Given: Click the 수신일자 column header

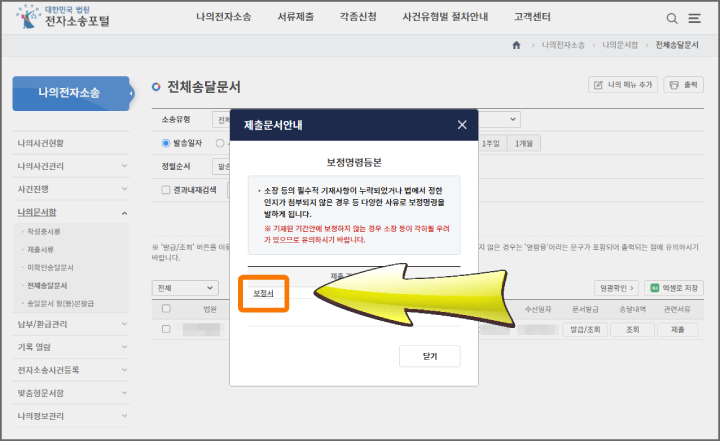Looking at the screenshot, I should click(538, 309).
